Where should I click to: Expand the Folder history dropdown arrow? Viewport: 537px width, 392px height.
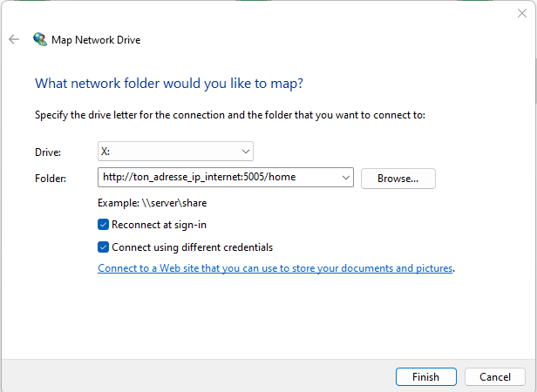tap(346, 178)
